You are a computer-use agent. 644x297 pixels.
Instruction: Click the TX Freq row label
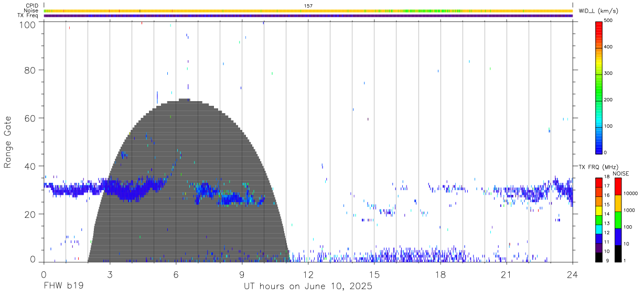pos(28,15)
